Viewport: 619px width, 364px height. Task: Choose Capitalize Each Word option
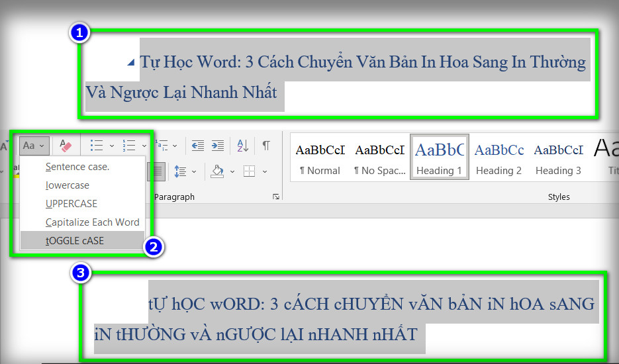coord(82,222)
